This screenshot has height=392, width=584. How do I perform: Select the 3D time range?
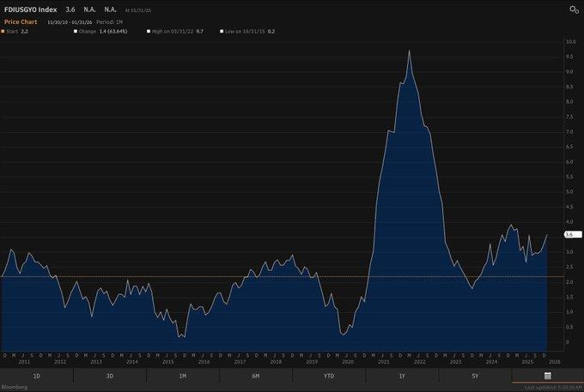coord(109,376)
